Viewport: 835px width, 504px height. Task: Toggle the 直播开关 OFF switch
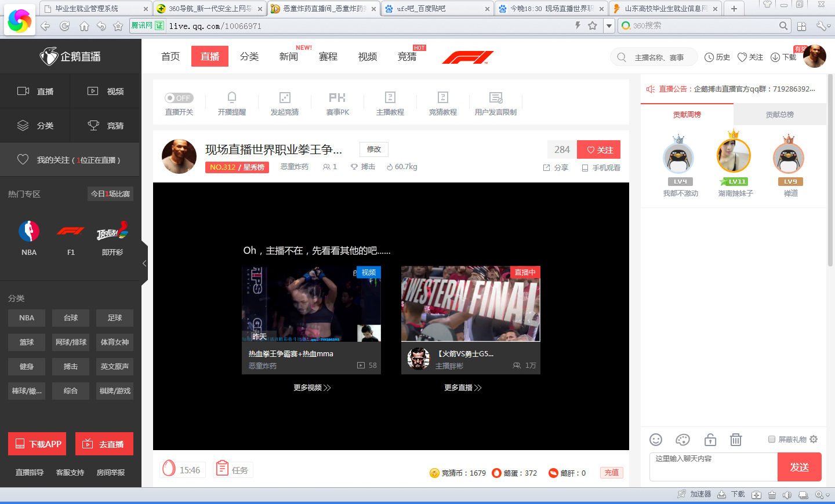point(179,98)
